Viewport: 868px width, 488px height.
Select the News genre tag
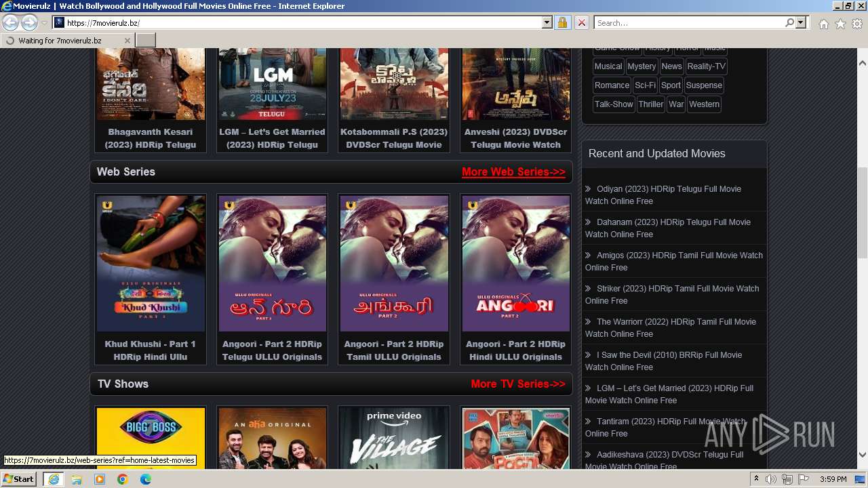pos(671,66)
